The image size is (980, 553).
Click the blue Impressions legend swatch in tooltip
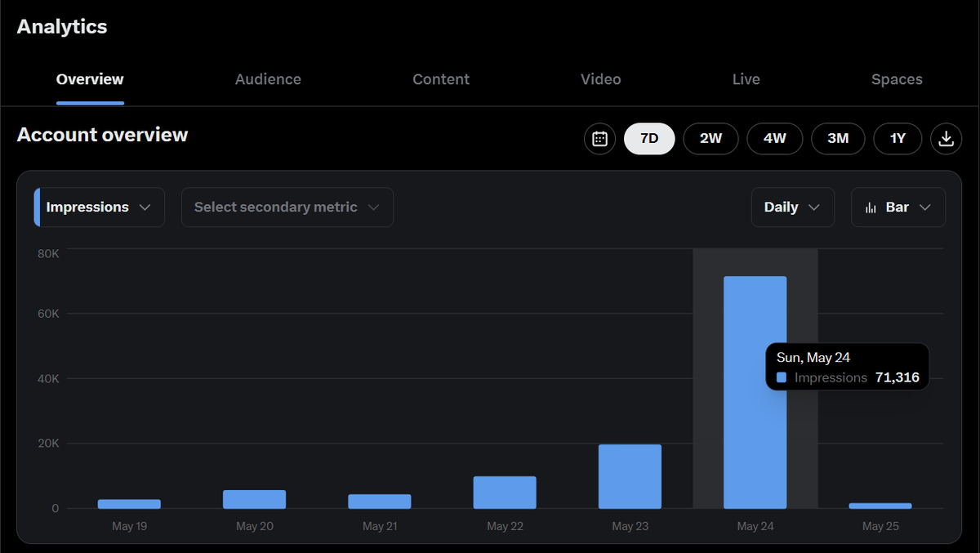coord(782,378)
